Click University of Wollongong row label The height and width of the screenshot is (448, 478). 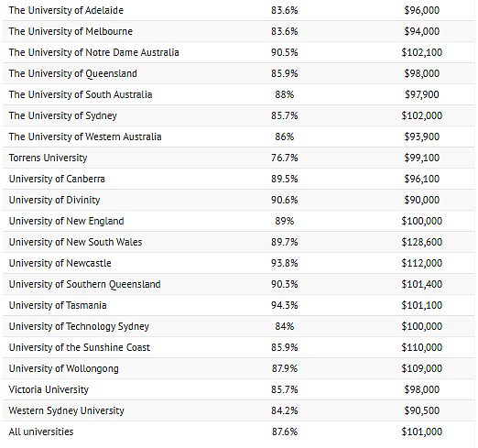click(x=63, y=369)
